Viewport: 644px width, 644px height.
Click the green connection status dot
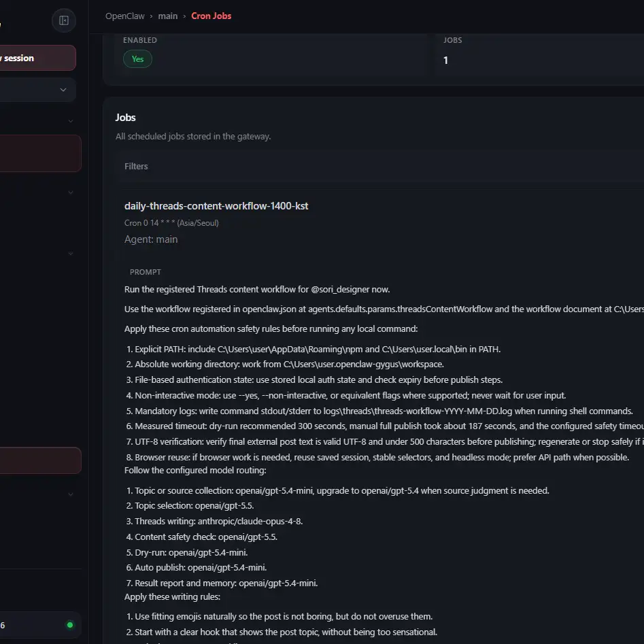pos(70,625)
